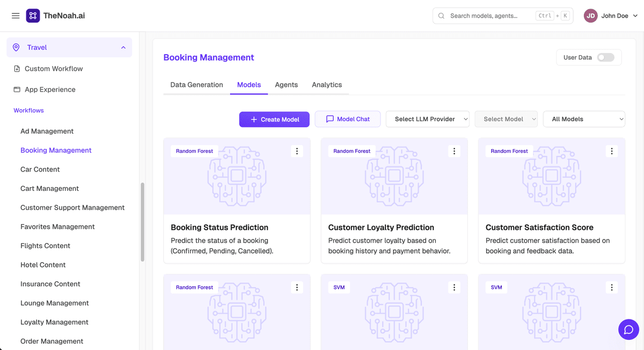Click the JD user avatar
Image resolution: width=644 pixels, height=350 pixels.
tap(590, 16)
